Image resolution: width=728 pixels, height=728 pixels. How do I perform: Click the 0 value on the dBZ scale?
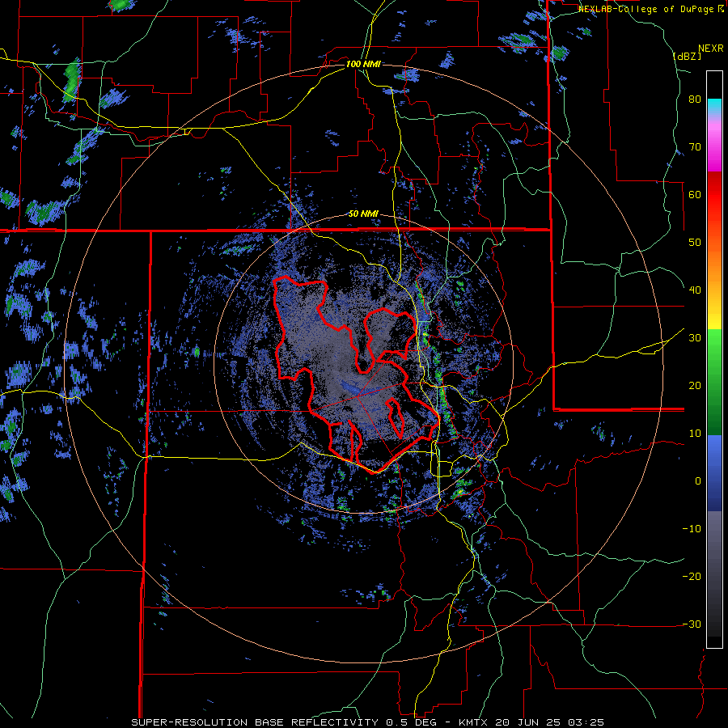point(698,481)
